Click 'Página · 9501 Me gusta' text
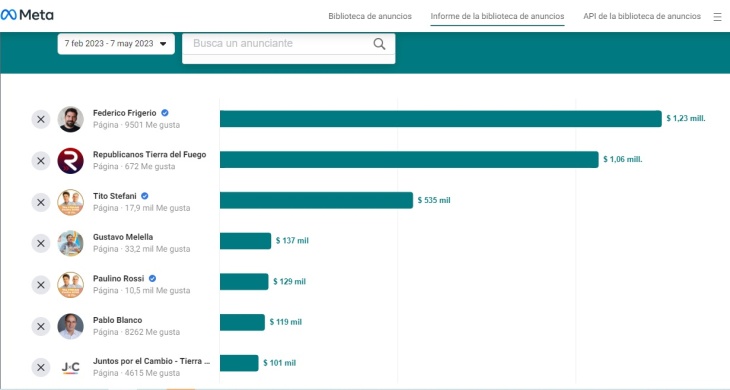 click(x=136, y=125)
